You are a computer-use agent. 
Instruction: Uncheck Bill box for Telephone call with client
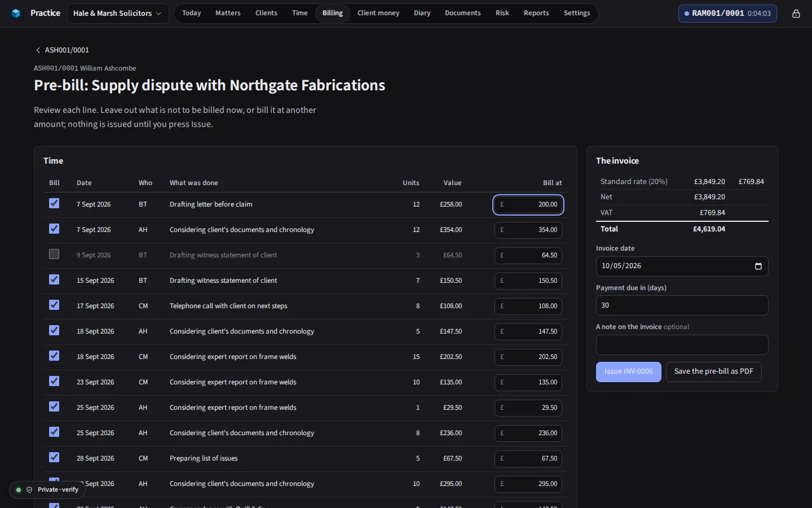coord(54,305)
